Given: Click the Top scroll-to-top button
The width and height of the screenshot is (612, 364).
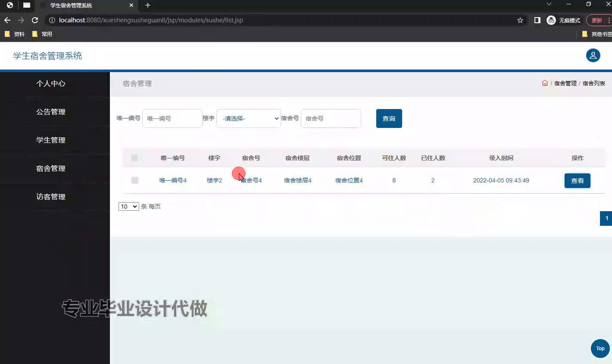Looking at the screenshot, I should pos(600,349).
